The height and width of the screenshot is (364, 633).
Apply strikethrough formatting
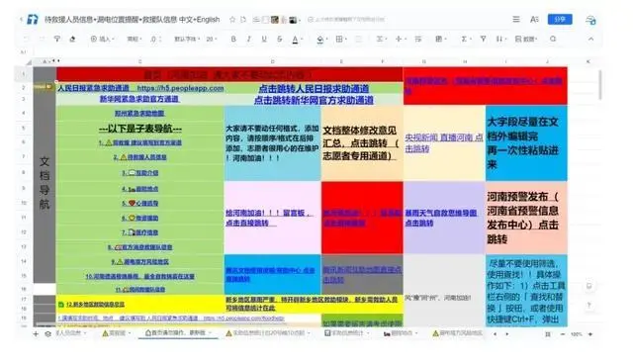[279, 39]
